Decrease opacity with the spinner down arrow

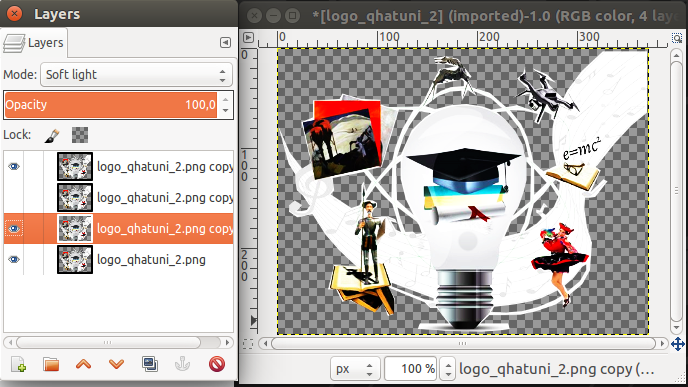click(x=226, y=111)
